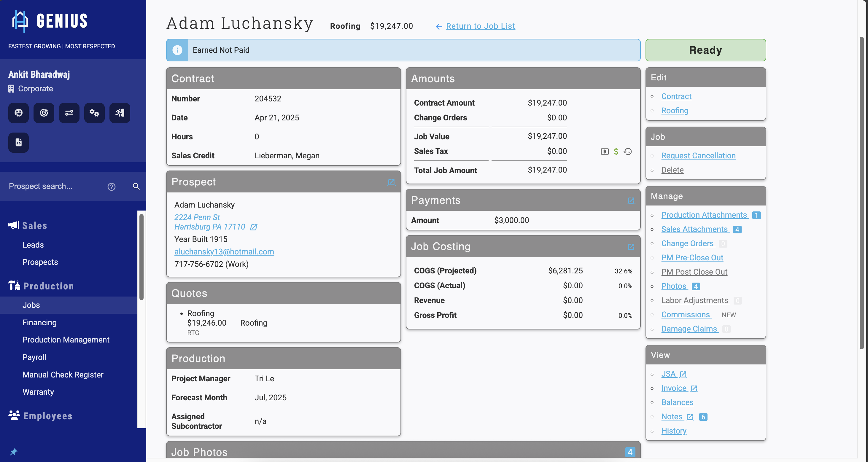Screen dimensions: 868x462
Task: Click the running person exit icon
Action: [120, 113]
